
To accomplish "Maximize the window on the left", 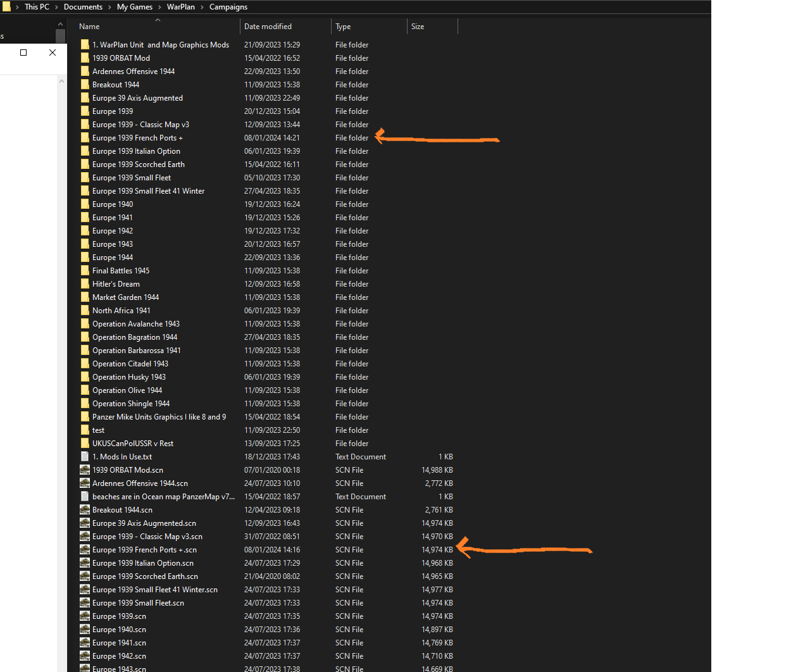I will 23,53.
